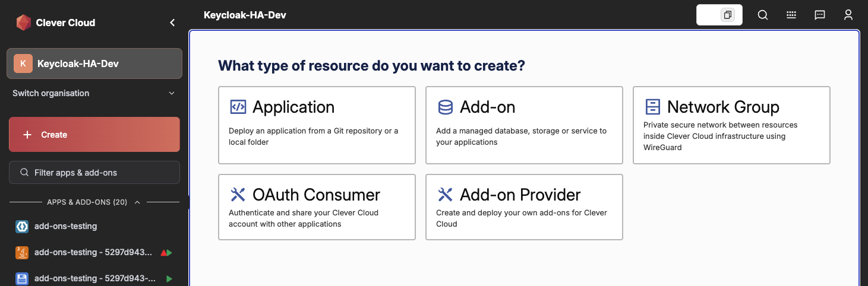Click the Add-on Provider tools icon
868x286 pixels.
[x=445, y=195]
